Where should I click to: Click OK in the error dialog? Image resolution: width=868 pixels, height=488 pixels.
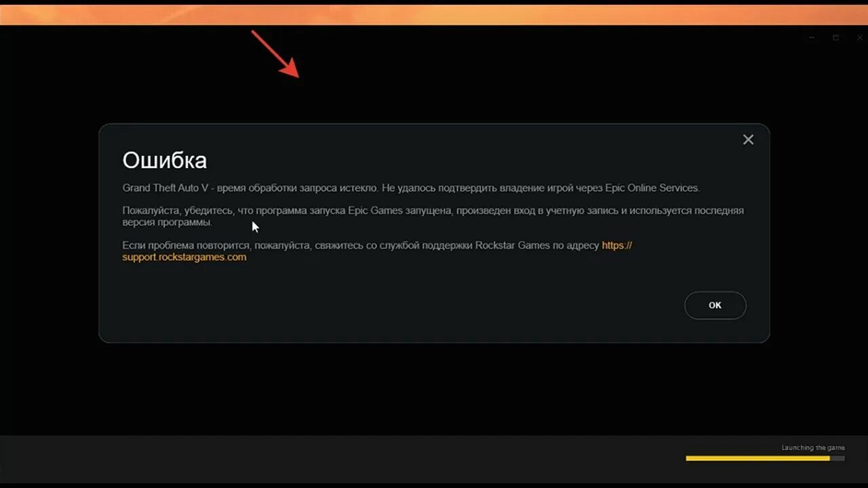[715, 306]
